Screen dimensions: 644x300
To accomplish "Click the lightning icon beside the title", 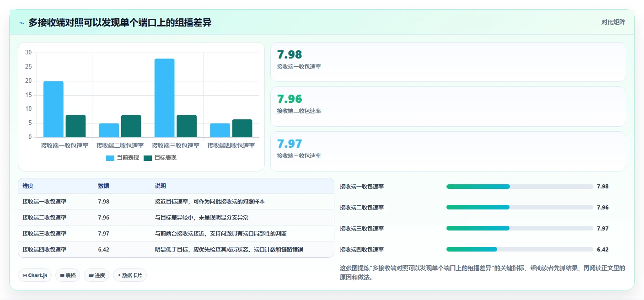I will (21, 22).
